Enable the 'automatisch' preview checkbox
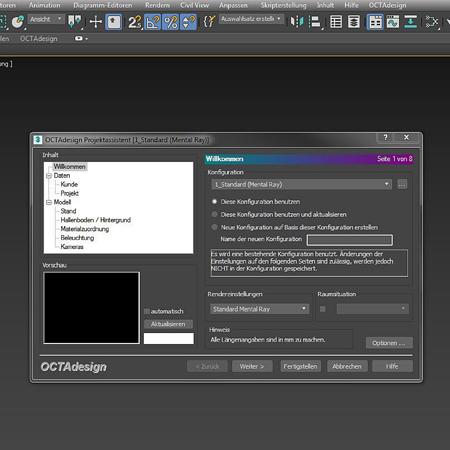450x450 pixels. (147, 311)
